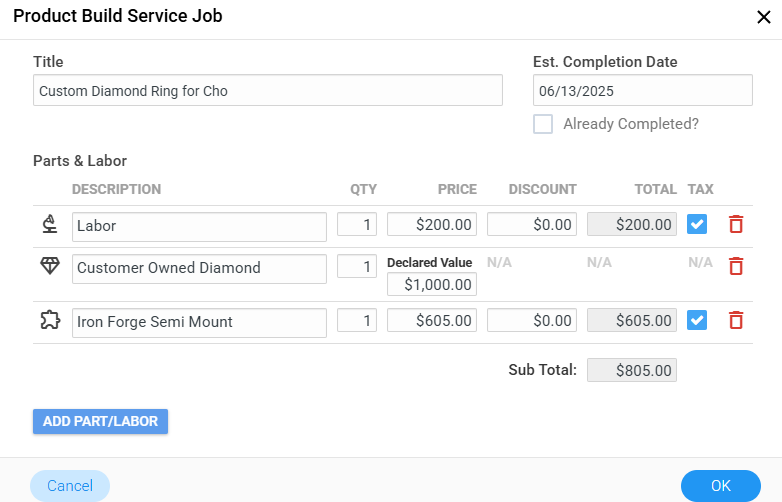Click the diamond icon beside Customer Owned Diamond
782x502 pixels.
pyautogui.click(x=49, y=266)
